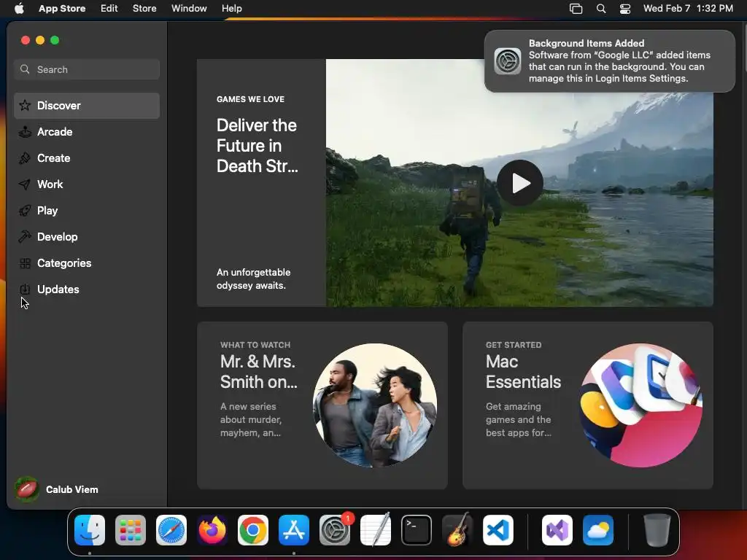Open System Settings from the dock

pyautogui.click(x=335, y=530)
